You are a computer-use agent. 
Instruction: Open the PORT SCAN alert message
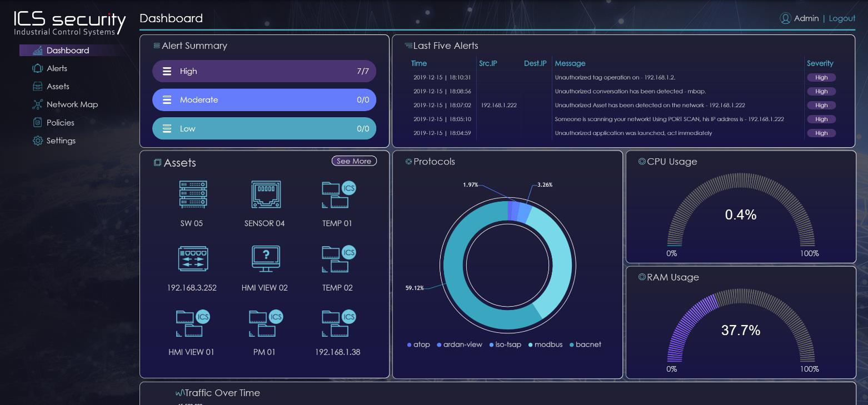click(x=669, y=119)
